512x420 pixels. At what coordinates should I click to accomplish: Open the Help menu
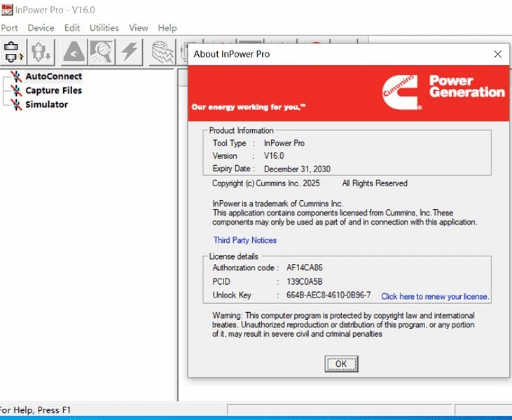point(167,28)
